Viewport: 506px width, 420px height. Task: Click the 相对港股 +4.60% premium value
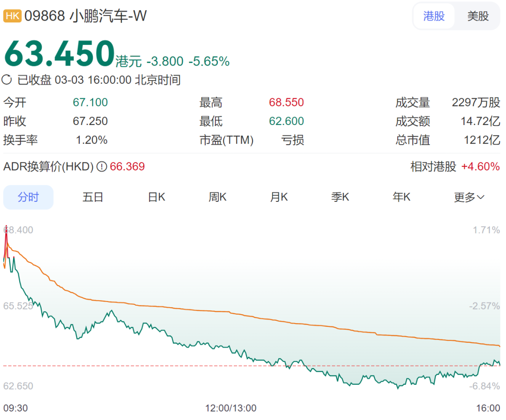point(480,167)
